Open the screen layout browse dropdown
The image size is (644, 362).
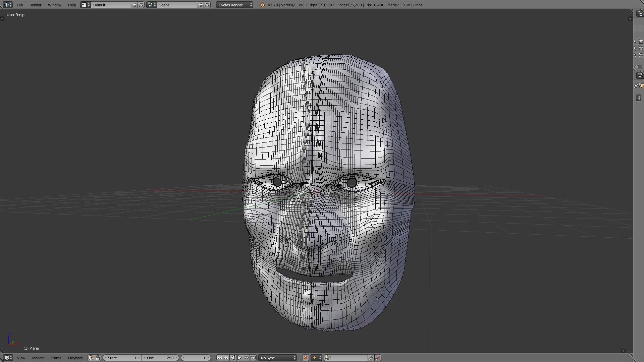(x=86, y=5)
